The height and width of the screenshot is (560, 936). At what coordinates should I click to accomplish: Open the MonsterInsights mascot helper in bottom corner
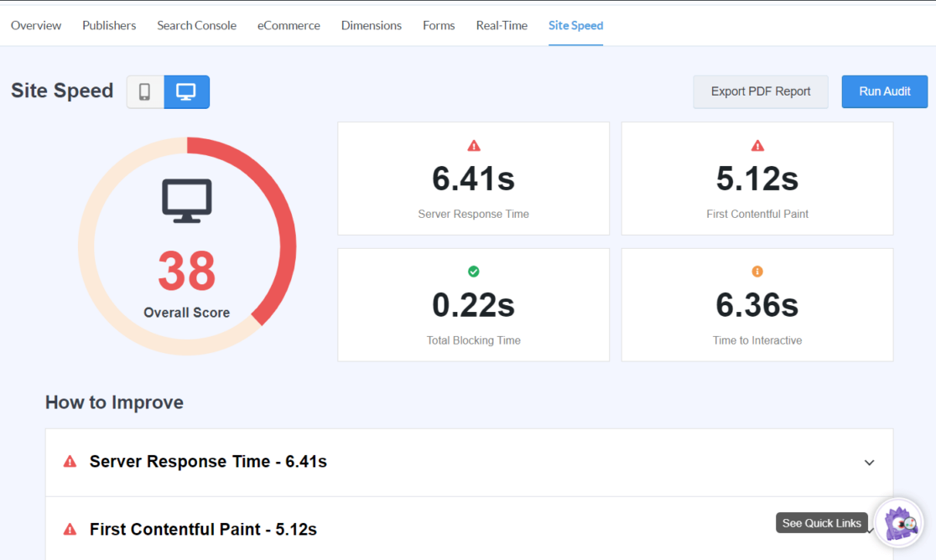coord(897,522)
